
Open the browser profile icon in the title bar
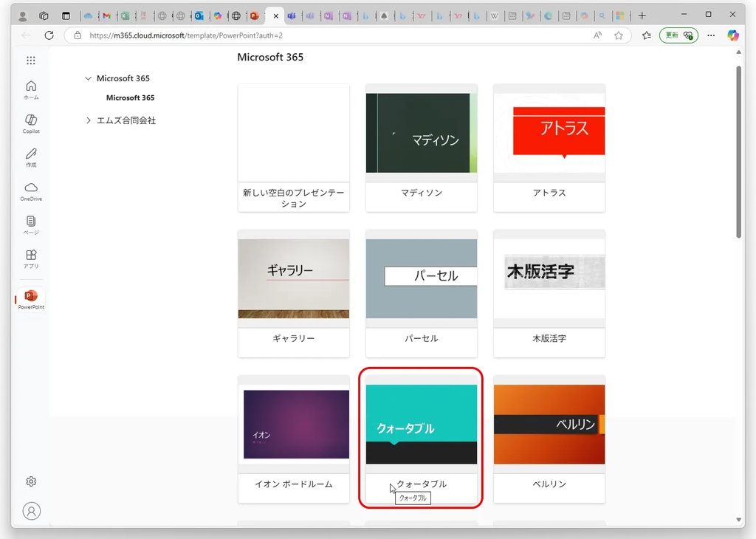(22, 16)
